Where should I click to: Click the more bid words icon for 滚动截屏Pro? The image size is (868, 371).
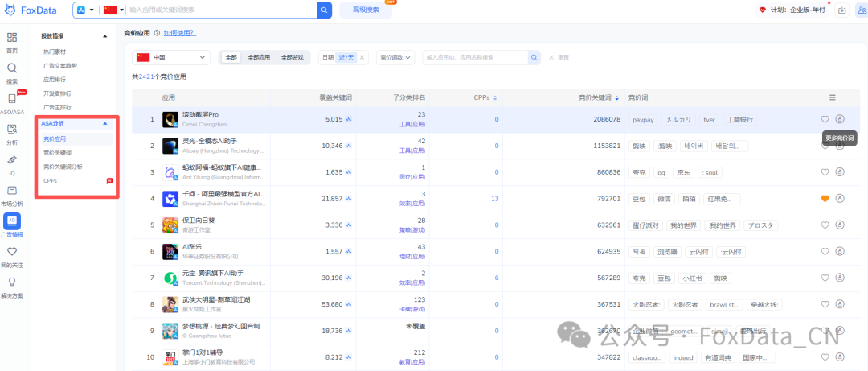pos(840,118)
